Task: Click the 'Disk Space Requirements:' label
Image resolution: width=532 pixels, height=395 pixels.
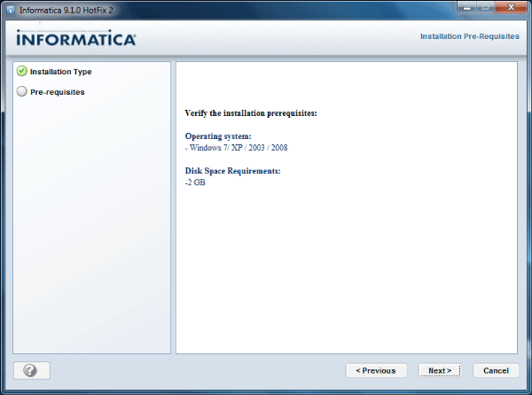Action: click(232, 171)
